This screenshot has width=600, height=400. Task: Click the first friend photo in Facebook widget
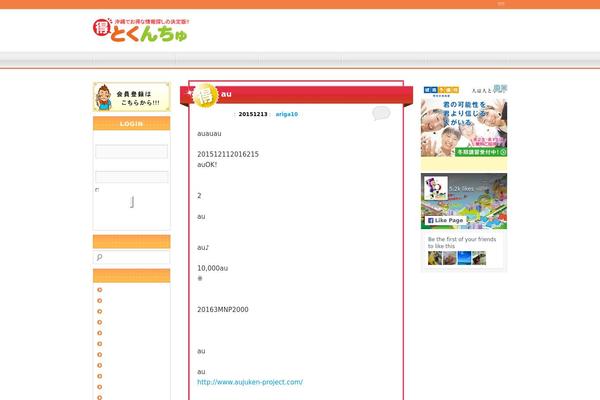coord(435,258)
